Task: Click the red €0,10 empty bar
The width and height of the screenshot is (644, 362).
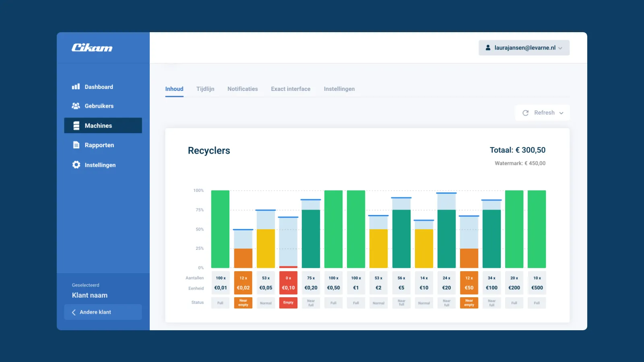Action: (288, 267)
